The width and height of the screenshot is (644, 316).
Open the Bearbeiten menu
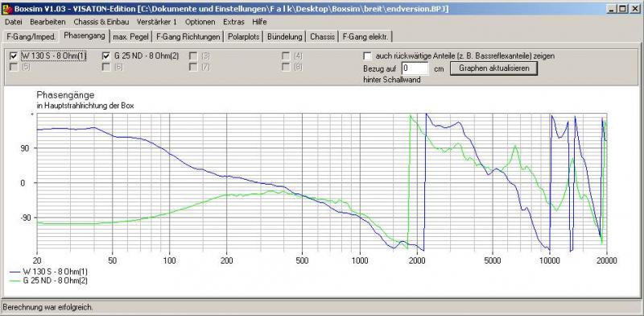point(47,22)
